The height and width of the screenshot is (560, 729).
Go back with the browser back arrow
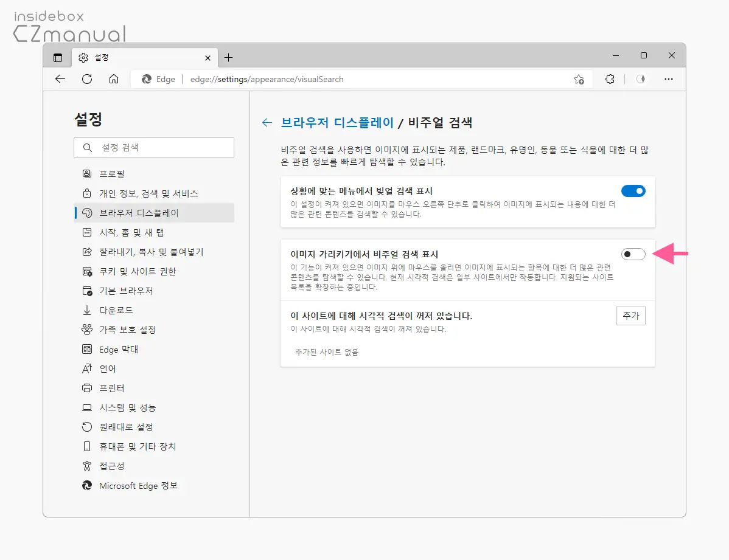(x=60, y=79)
